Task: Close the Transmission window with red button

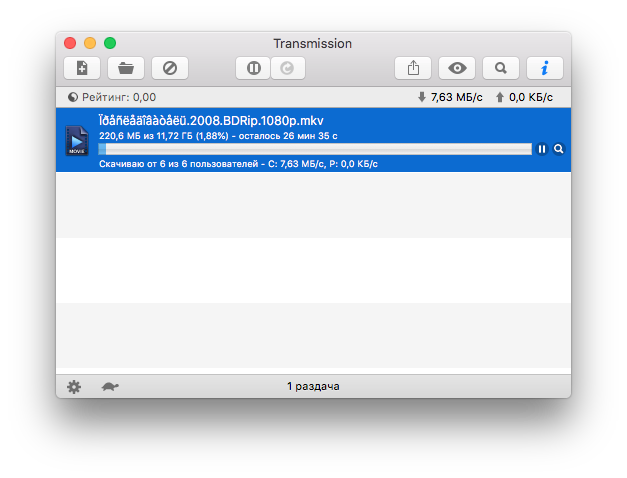Action: click(x=70, y=43)
